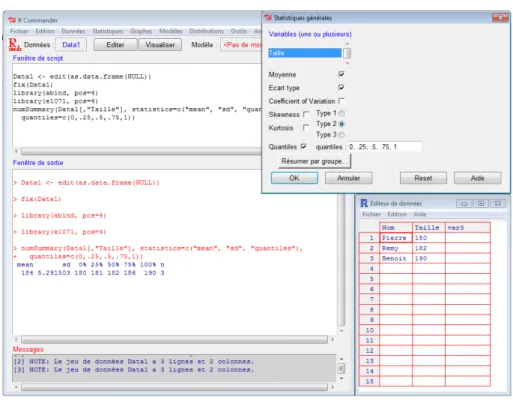This screenshot has height=400, width=513.
Task: Open the Fichier menu in R Commander
Action: click(x=19, y=31)
